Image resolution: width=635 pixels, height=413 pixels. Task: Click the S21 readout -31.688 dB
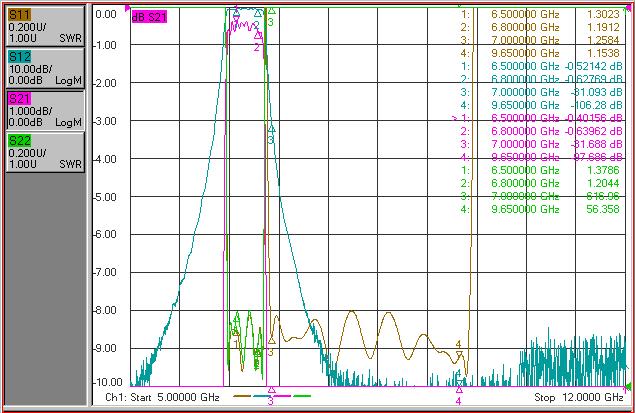coord(596,144)
